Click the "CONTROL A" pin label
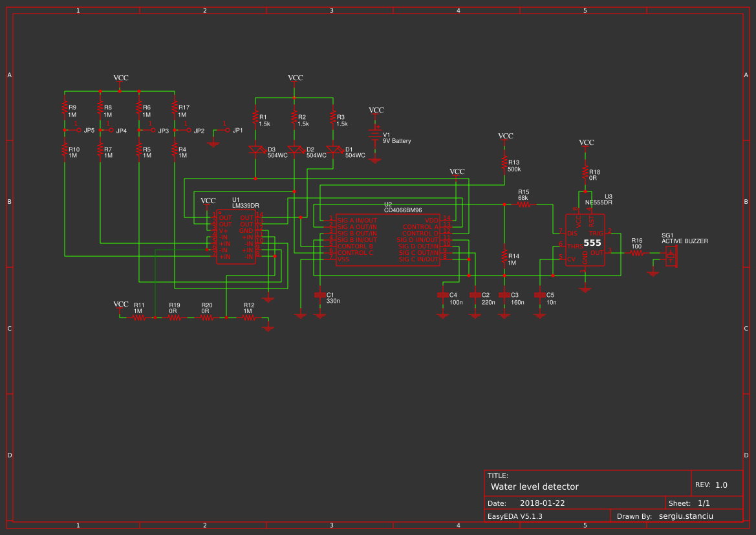This screenshot has width=756, height=535. (420, 226)
